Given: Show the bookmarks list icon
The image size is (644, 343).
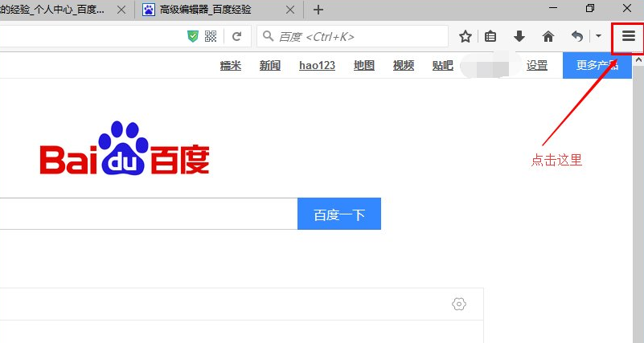Looking at the screenshot, I should click(x=490, y=37).
